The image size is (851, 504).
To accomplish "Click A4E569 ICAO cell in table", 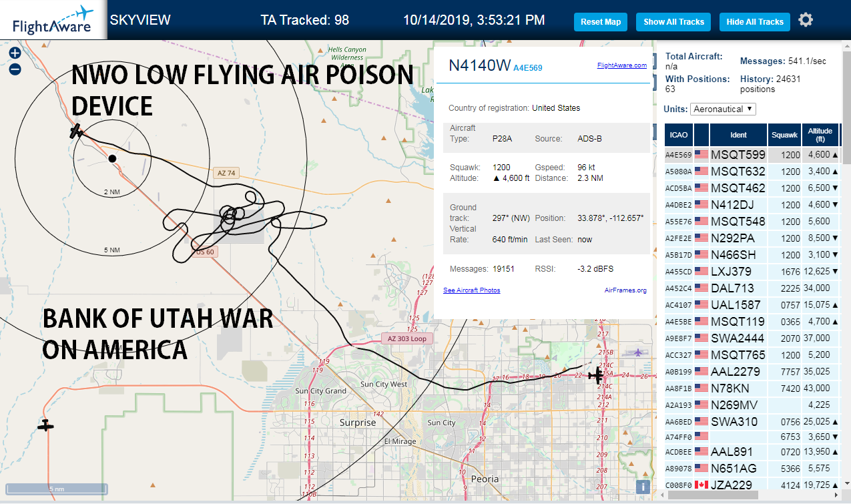I will click(677, 155).
